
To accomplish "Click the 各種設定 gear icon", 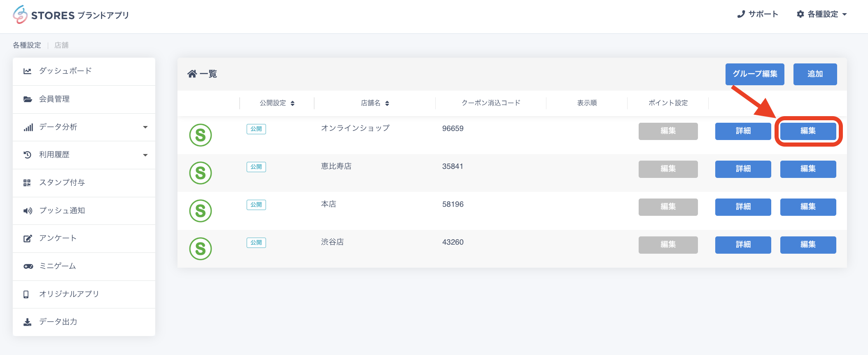I will click(x=800, y=14).
